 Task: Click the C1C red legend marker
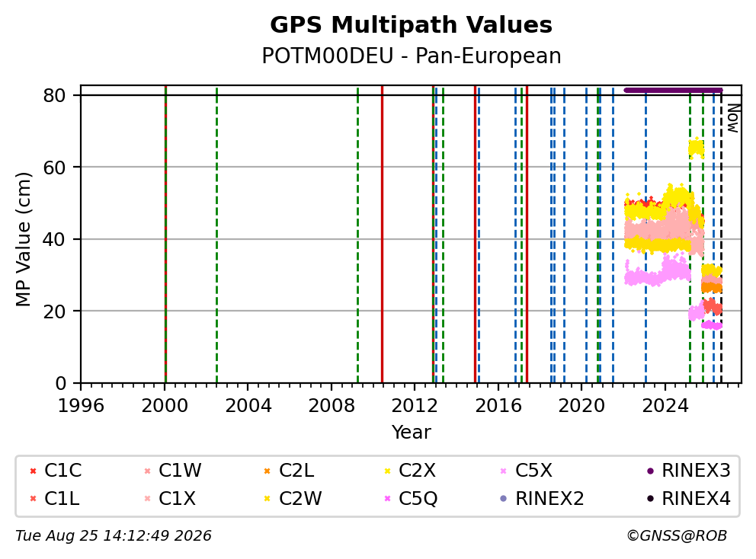(34, 471)
